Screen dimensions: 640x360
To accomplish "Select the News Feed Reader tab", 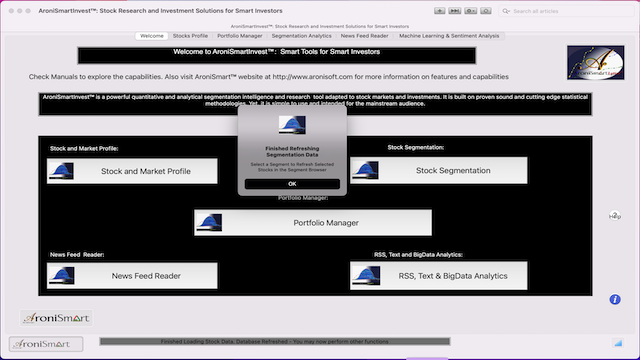I will coord(364,36).
